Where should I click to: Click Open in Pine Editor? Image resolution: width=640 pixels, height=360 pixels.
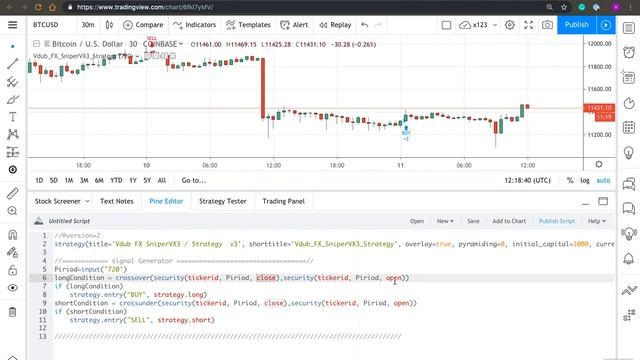tap(417, 221)
